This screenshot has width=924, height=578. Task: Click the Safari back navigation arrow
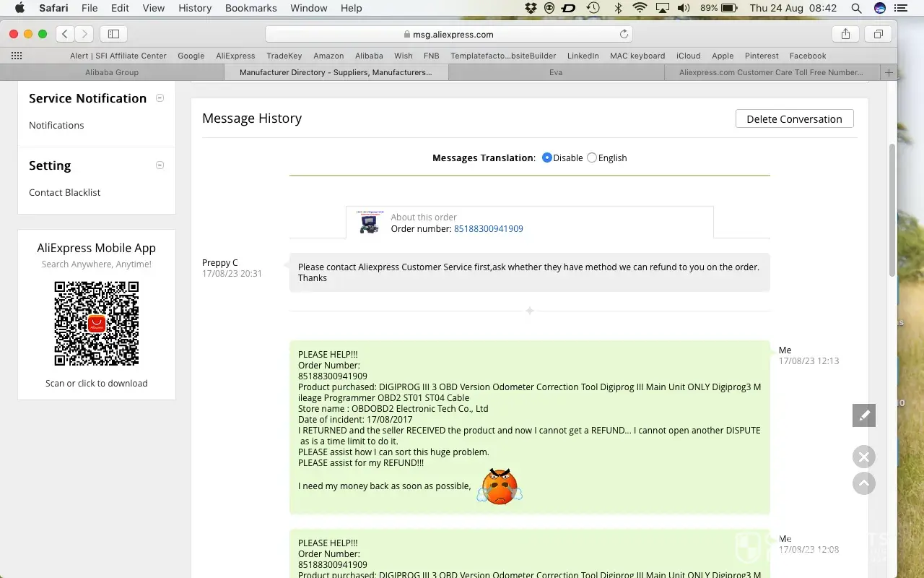(x=66, y=34)
